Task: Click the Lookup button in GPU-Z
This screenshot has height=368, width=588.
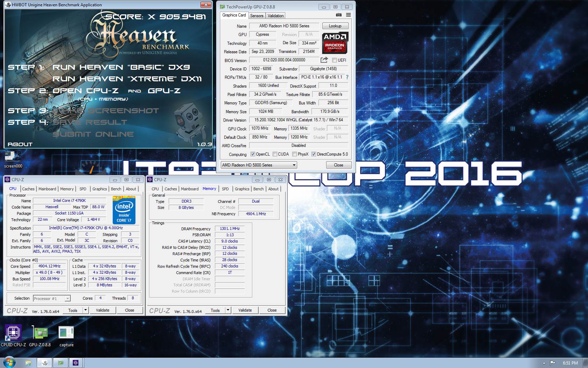Action: point(335,26)
